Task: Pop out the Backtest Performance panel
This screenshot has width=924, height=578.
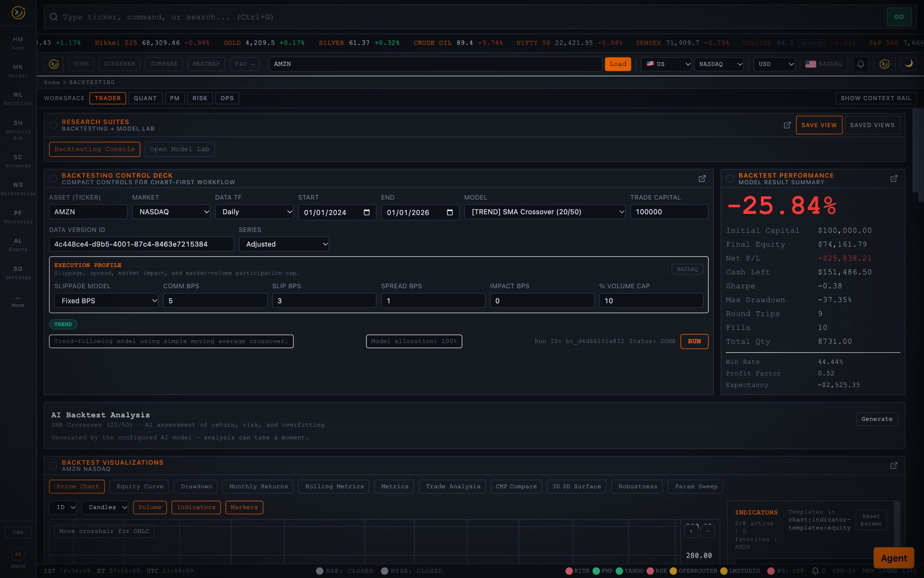Action: coord(894,178)
